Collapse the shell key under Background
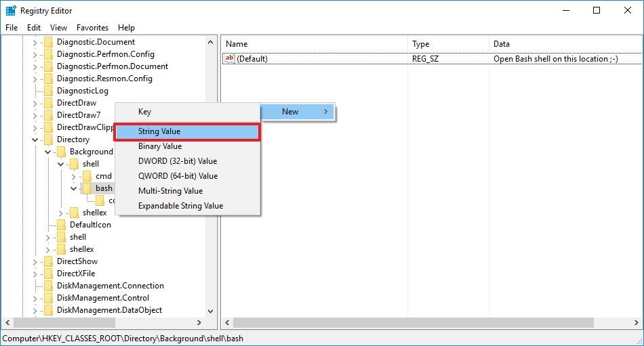Viewport: 644px width, 346px height. [x=61, y=164]
